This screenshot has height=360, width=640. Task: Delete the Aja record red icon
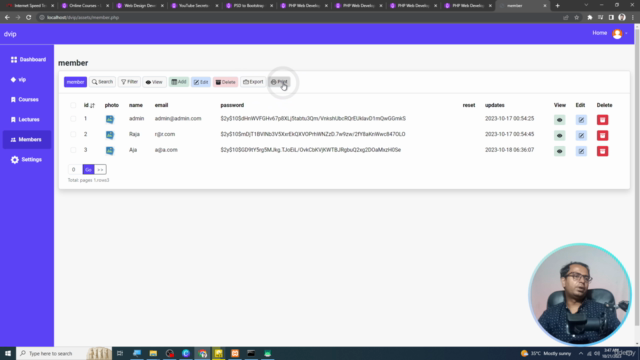(602, 151)
